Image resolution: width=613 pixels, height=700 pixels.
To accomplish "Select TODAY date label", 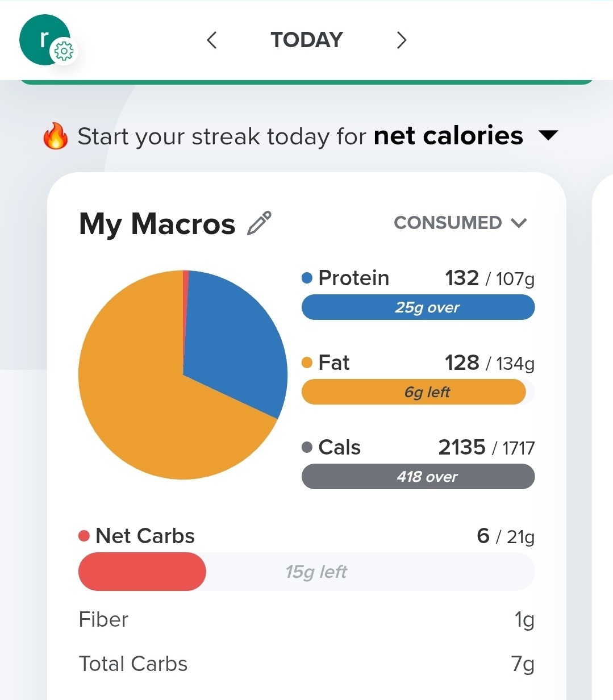I will point(307,40).
